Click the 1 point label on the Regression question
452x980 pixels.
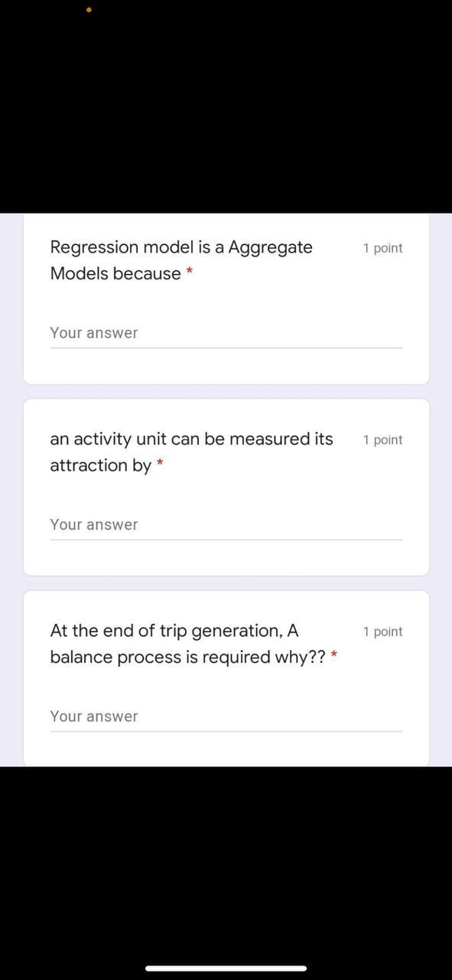pyautogui.click(x=382, y=247)
